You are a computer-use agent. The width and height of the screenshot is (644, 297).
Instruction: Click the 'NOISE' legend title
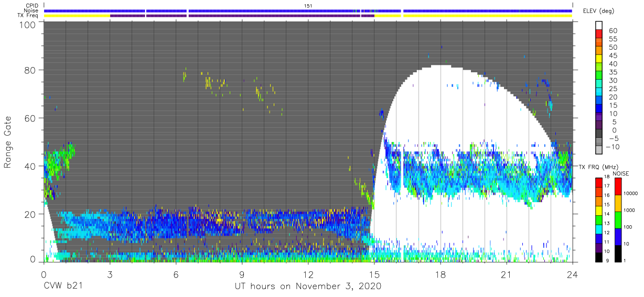620,173
